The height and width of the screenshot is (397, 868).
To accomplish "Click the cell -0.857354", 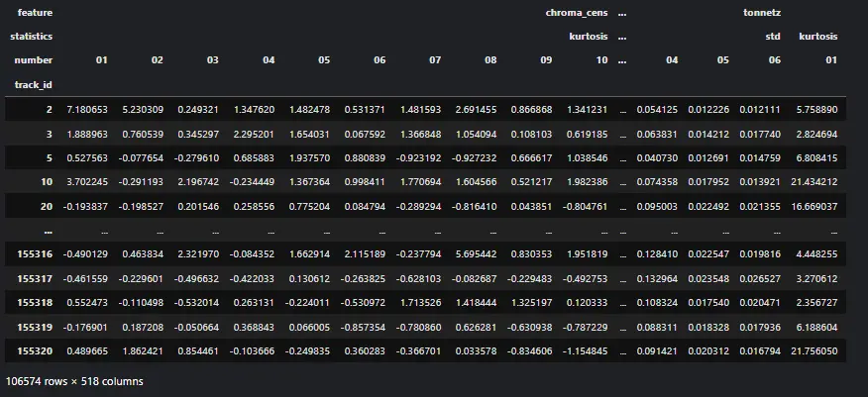I will click(x=363, y=327).
